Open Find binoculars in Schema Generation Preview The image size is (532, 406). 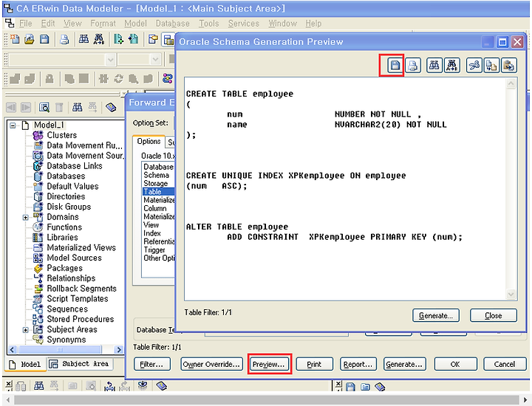(434, 65)
